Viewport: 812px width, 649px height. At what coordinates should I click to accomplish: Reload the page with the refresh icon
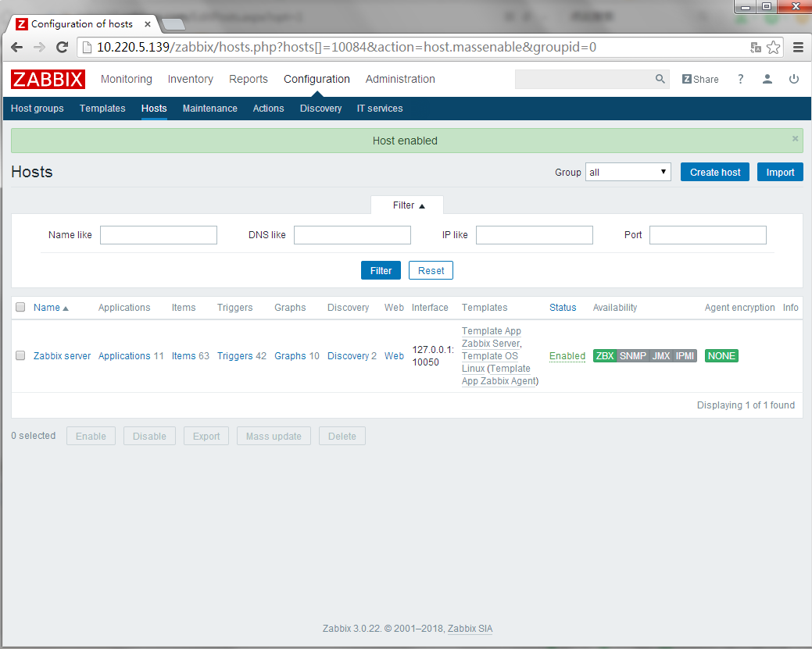pyautogui.click(x=63, y=47)
